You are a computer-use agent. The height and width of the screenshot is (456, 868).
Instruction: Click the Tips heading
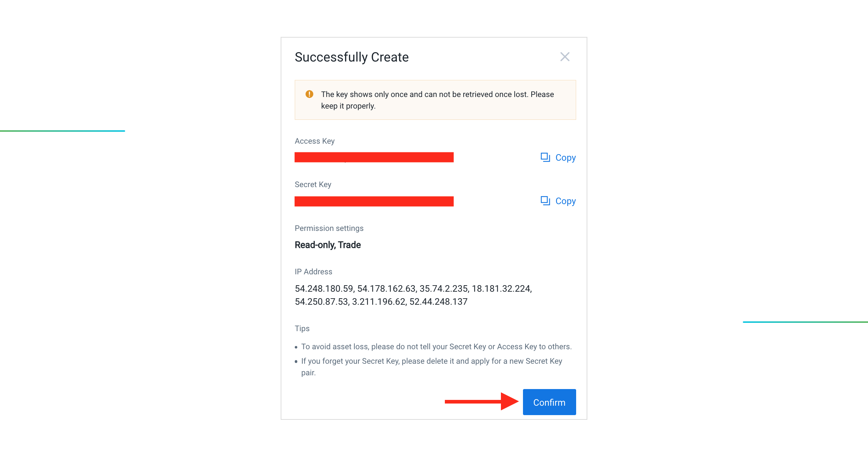click(x=302, y=329)
